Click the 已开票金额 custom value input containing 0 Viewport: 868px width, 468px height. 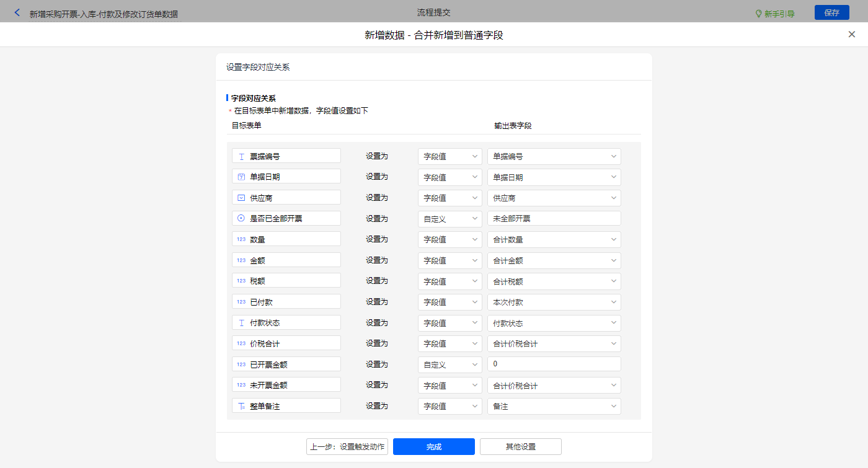[554, 364]
